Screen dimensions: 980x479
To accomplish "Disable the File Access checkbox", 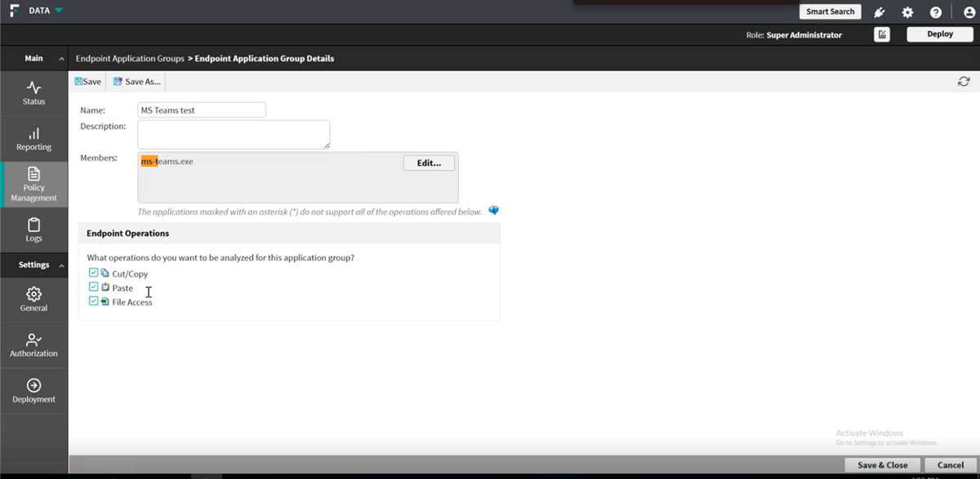I will pyautogui.click(x=93, y=301).
